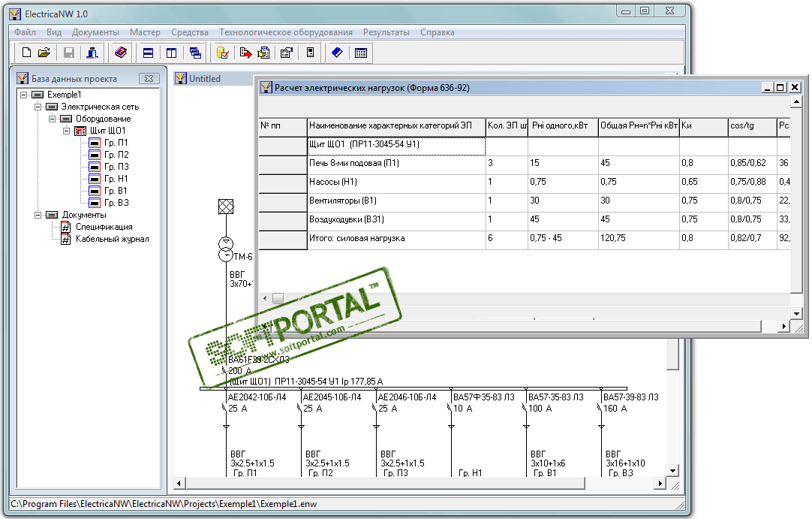Click the tile windows horizontally icon
Screen dimensions: 812x519
point(148,53)
